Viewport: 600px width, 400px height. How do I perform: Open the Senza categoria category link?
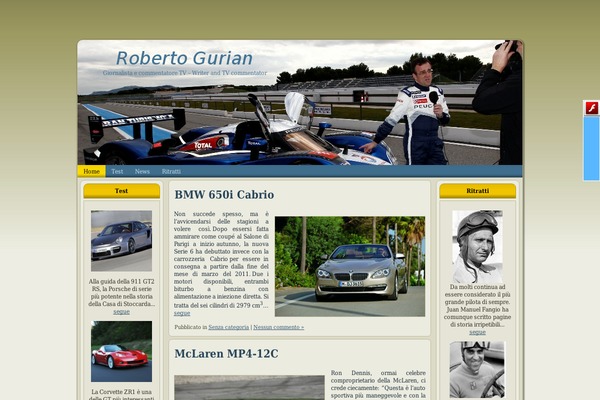click(x=228, y=327)
